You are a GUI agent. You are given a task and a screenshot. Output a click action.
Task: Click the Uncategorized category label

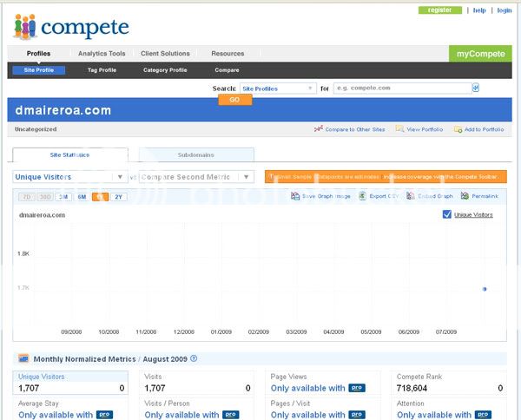click(36, 129)
